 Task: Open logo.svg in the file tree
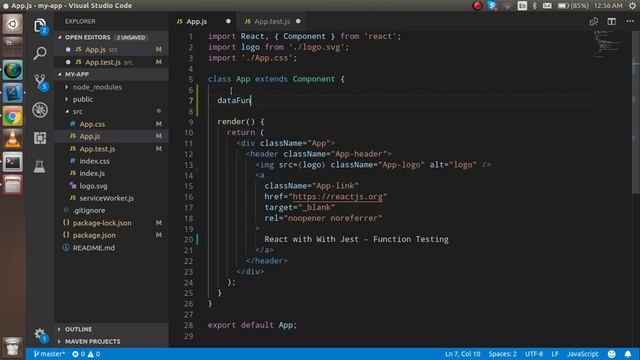pyautogui.click(x=111, y=186)
